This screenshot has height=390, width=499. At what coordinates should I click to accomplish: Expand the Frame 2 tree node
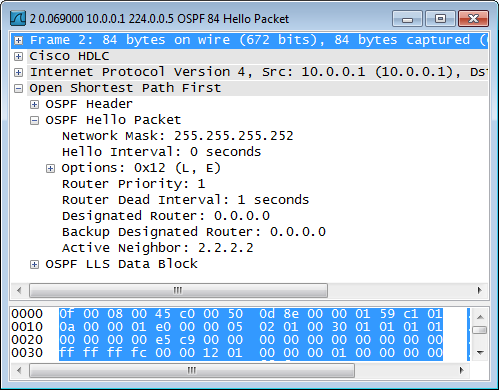[19, 40]
